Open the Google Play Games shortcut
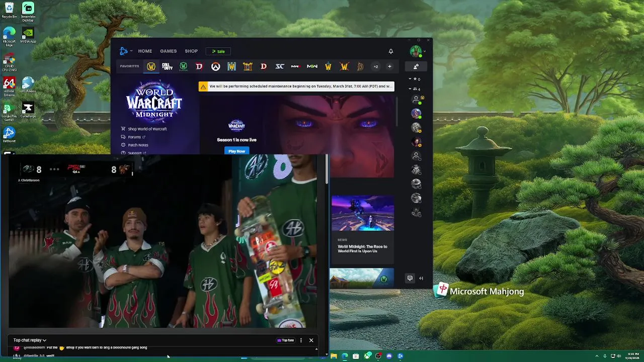Screen dimensions: 644x362 (x=9, y=112)
